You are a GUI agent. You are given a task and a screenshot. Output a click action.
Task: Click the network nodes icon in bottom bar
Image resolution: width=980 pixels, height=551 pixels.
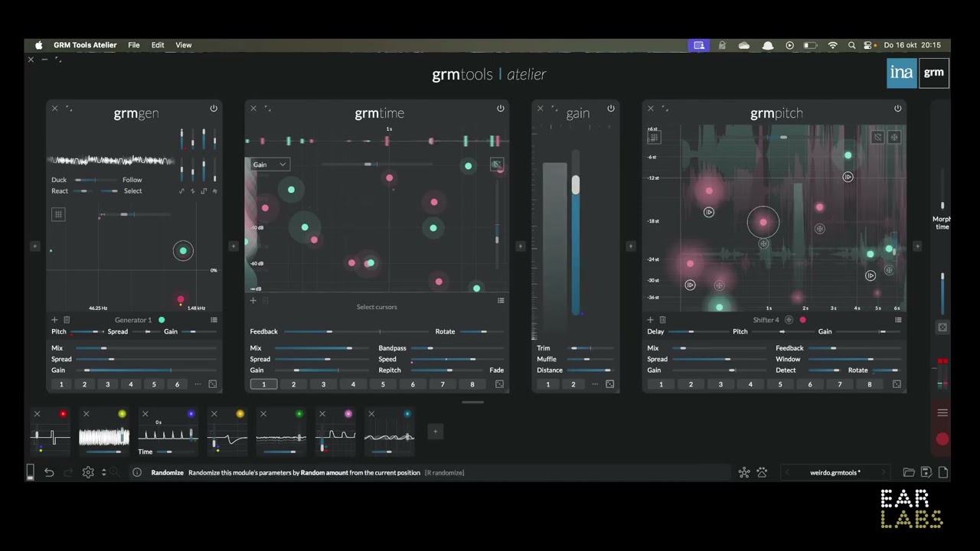(x=744, y=472)
